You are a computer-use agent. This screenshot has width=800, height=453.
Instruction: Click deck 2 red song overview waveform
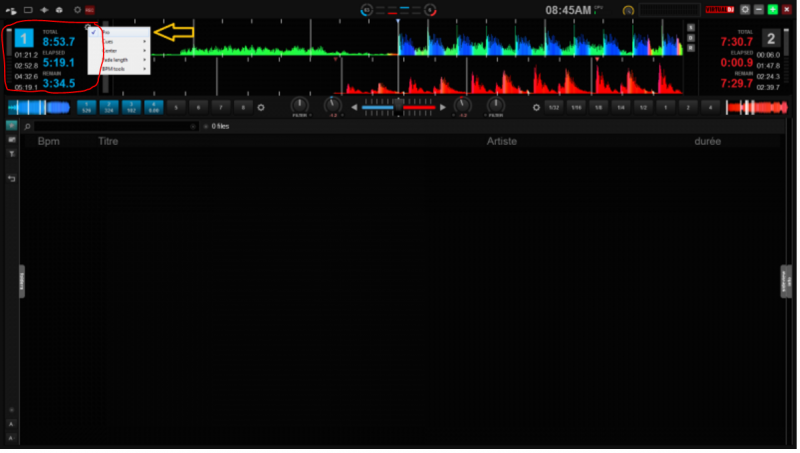click(x=757, y=108)
